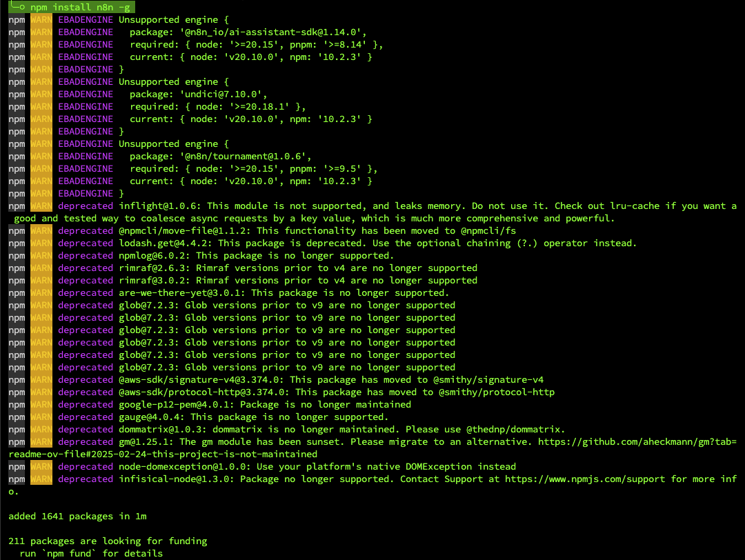Click the 'added 1641 packages in 1m' line
The height and width of the screenshot is (560, 745).
77,517
